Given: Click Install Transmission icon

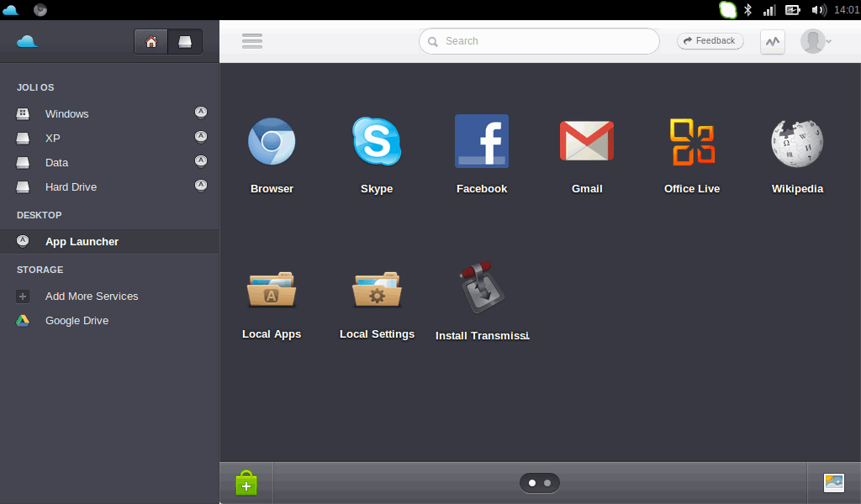Looking at the screenshot, I should 482,288.
